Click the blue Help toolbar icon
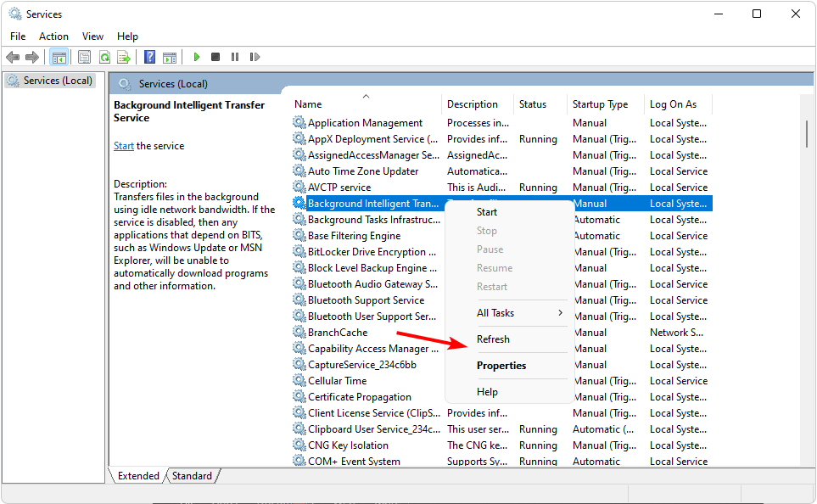Viewport: 817px width, 504px height. coord(149,57)
